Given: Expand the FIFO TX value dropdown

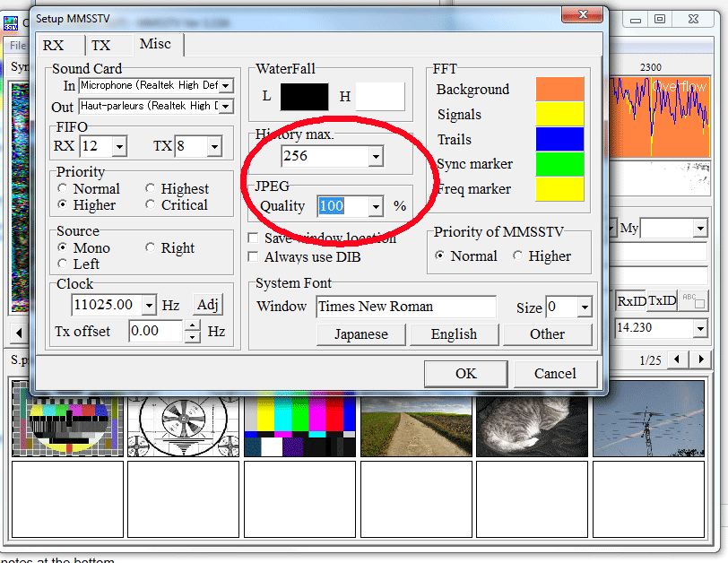Looking at the screenshot, I should 214,147.
